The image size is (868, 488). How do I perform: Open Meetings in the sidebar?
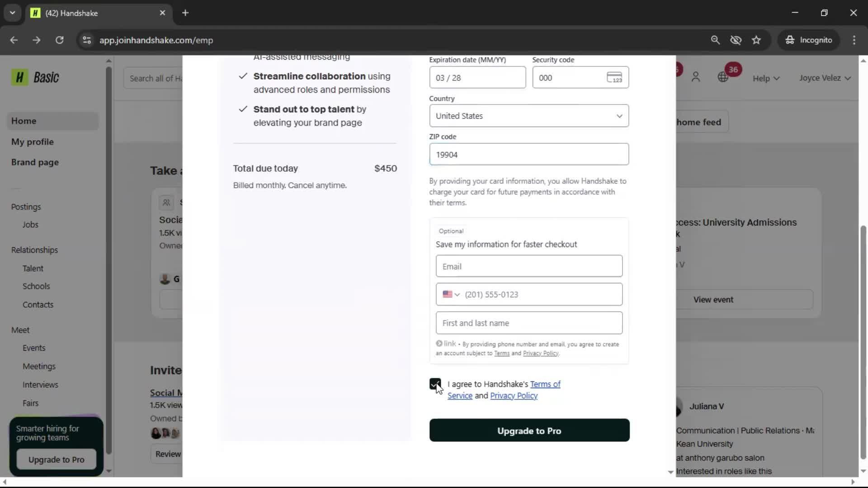click(x=39, y=366)
